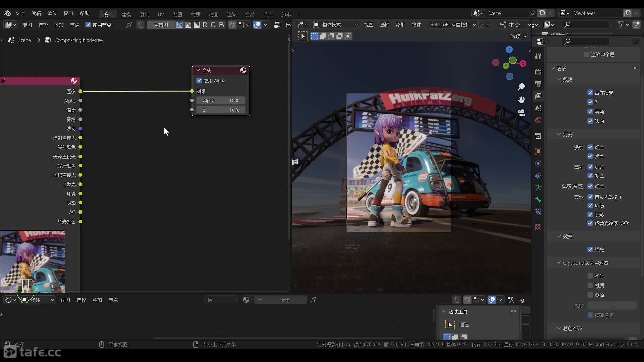Select the G color channel button
The image size is (644, 362).
coord(213,25)
